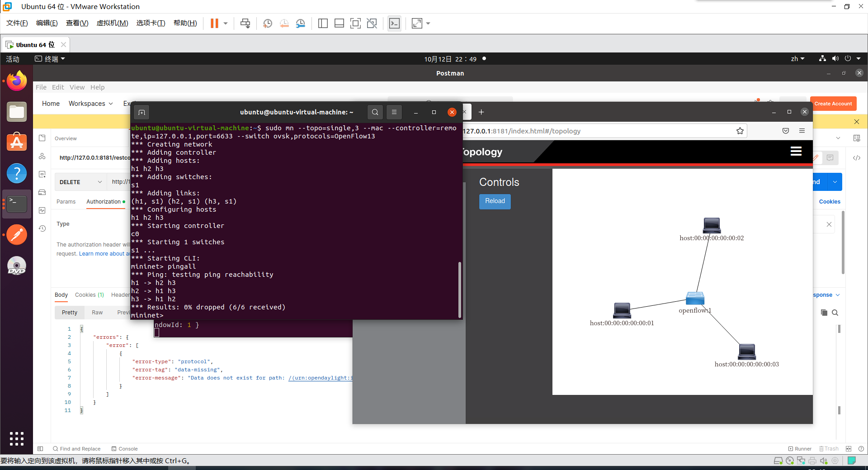Viewport: 868px width, 470px height.
Task: Pause the virtual machine in VMware toolbar
Action: pos(214,24)
